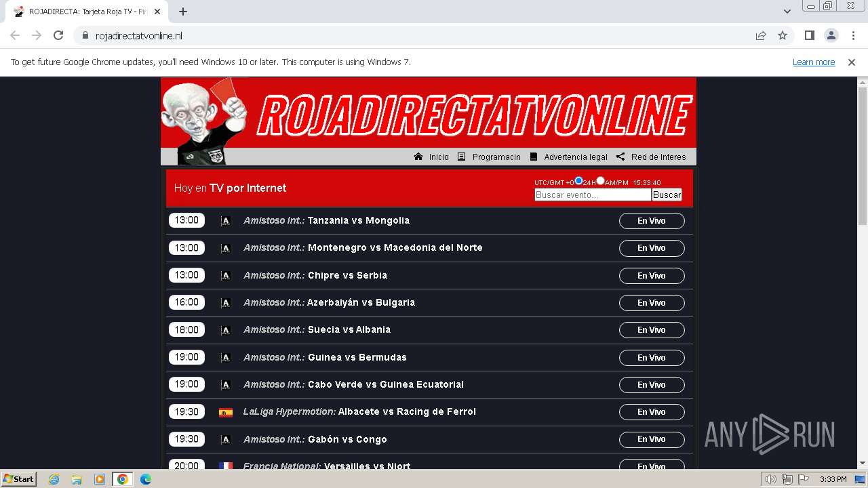Open Red de Interes menu item
868x488 pixels.
pos(651,157)
